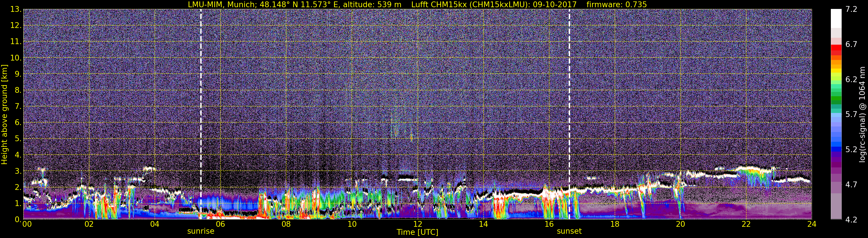Click the colorbar value '6.2'
The image size is (868, 238).
coord(851,80)
